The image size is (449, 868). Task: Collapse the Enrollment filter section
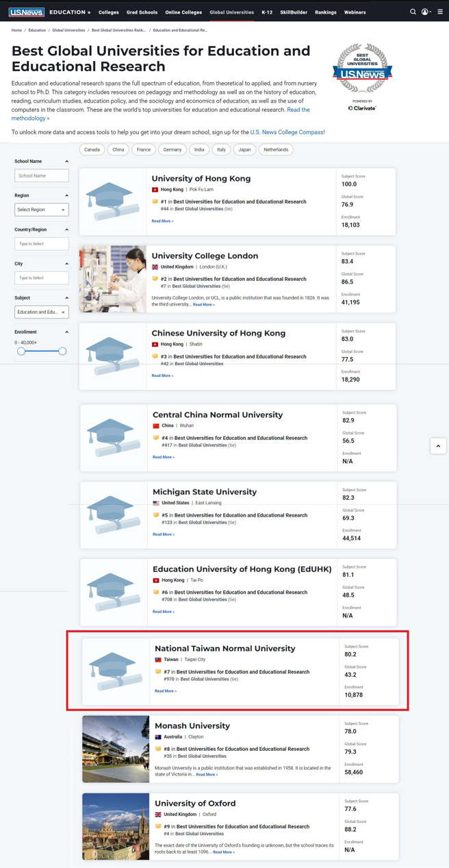(x=66, y=332)
